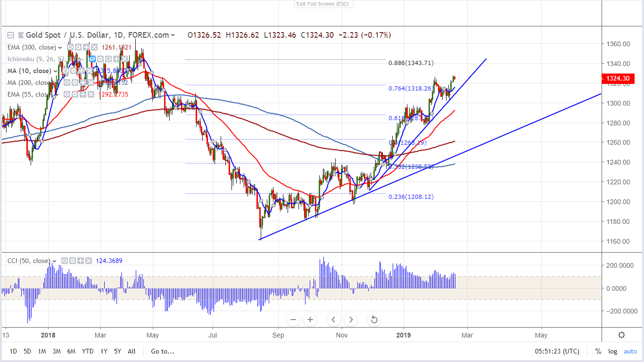The image size is (644, 362).
Task: Select the 3M time range
Action: [x=57, y=351]
